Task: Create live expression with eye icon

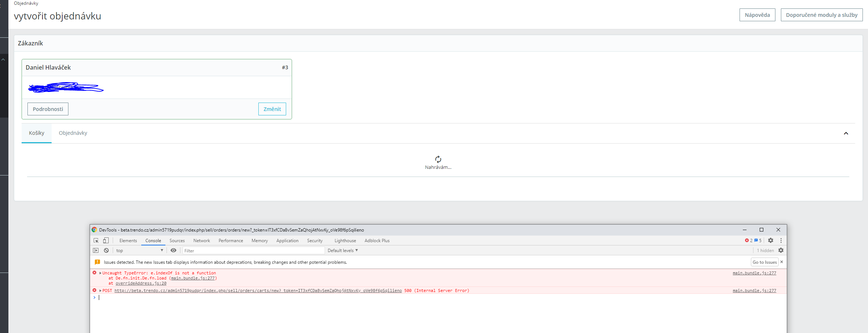Action: coord(173,251)
